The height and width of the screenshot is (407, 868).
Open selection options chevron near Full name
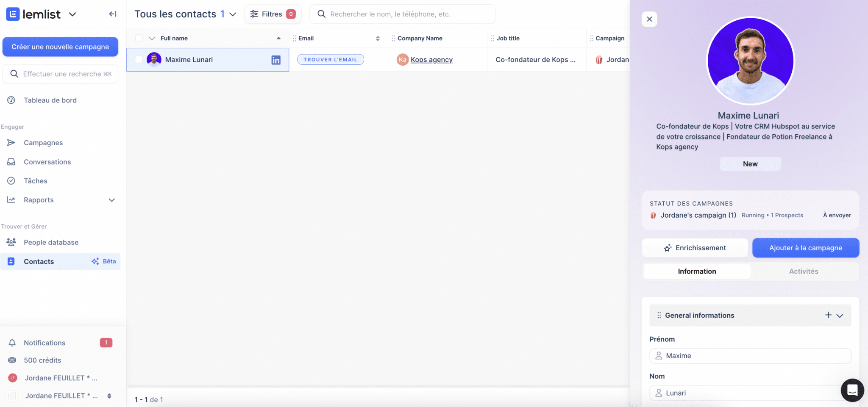pyautogui.click(x=152, y=38)
